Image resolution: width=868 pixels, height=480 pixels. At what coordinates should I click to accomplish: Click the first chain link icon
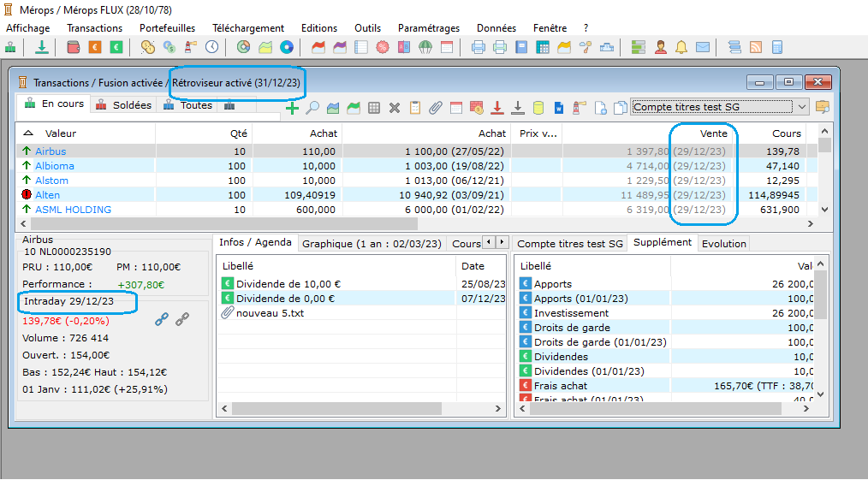[x=162, y=319]
